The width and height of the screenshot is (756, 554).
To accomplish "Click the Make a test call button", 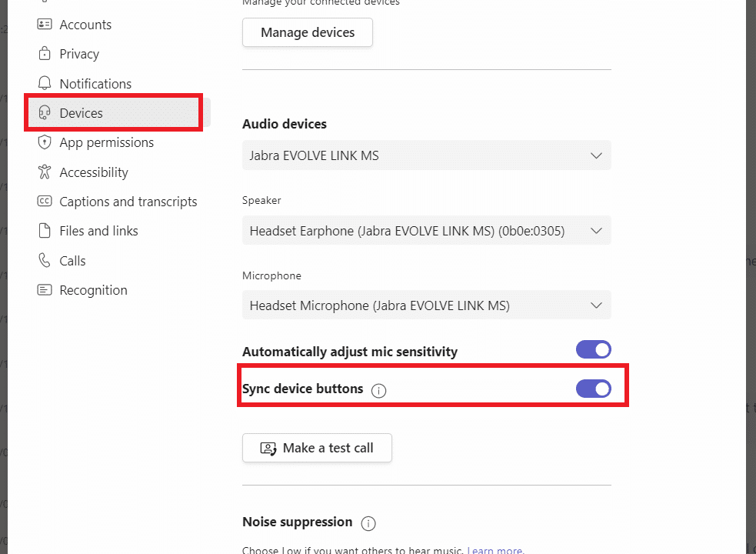I will pyautogui.click(x=317, y=448).
